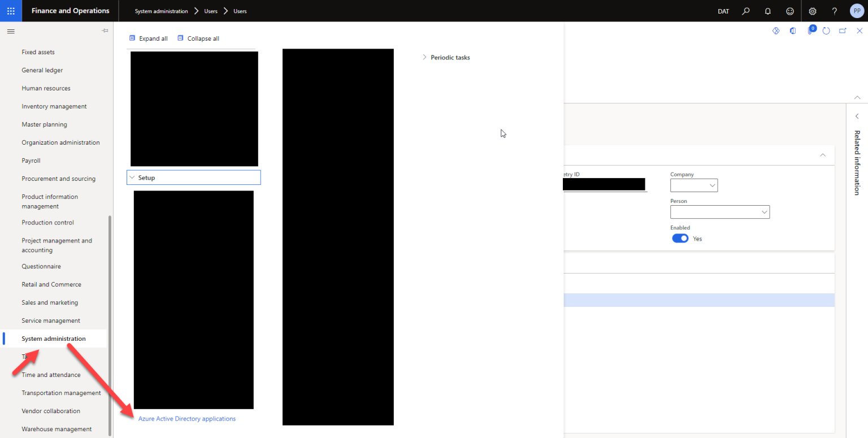Click the Power Apps diamond icon
This screenshot has height=438, width=868.
pos(776,31)
